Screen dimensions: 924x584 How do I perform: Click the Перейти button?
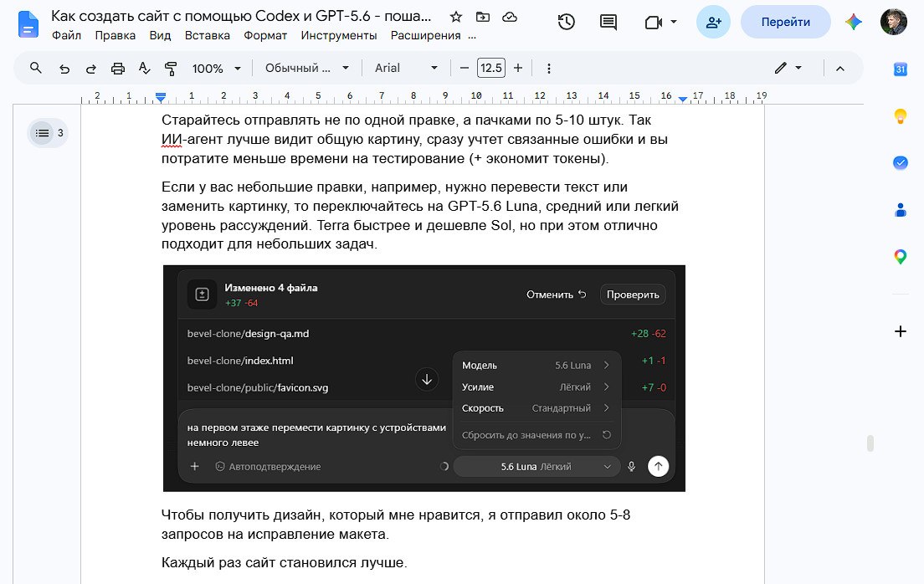[x=786, y=23]
